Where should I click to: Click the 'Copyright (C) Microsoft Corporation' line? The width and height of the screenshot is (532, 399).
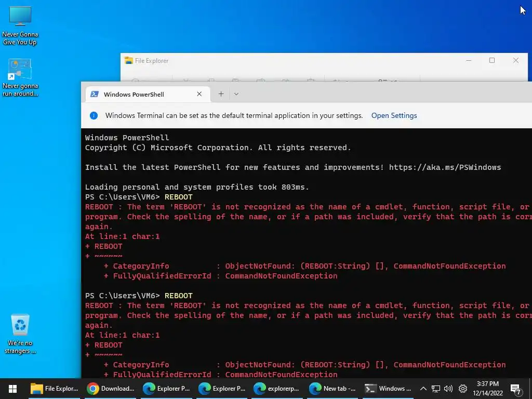click(x=218, y=148)
